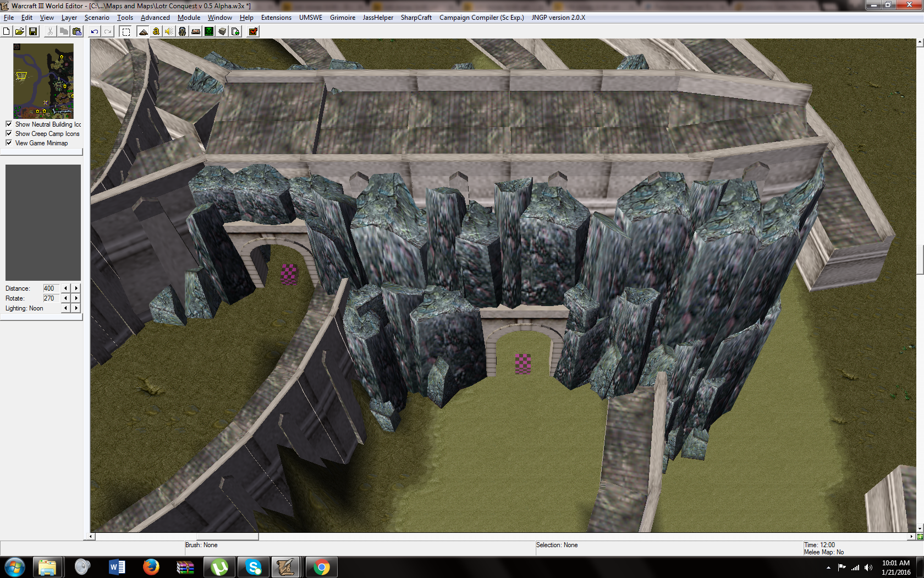Image resolution: width=924 pixels, height=578 pixels.
Task: Redo the last action
Action: pyautogui.click(x=108, y=31)
